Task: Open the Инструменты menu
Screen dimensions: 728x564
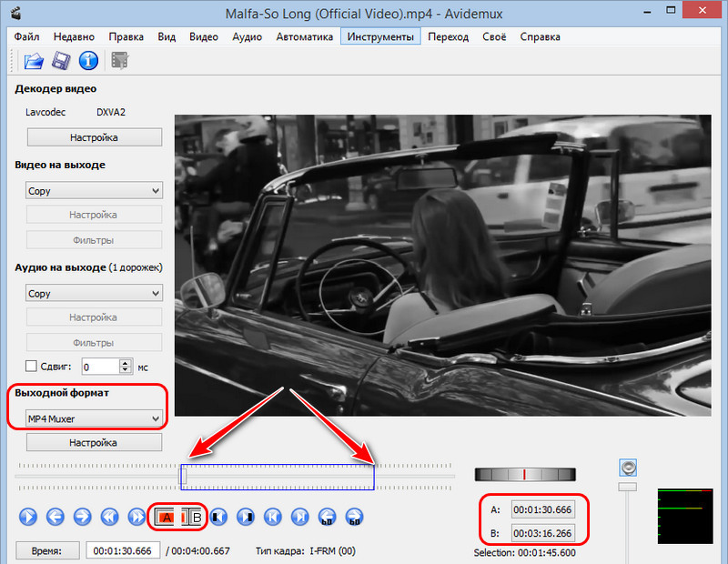Action: pyautogui.click(x=380, y=36)
